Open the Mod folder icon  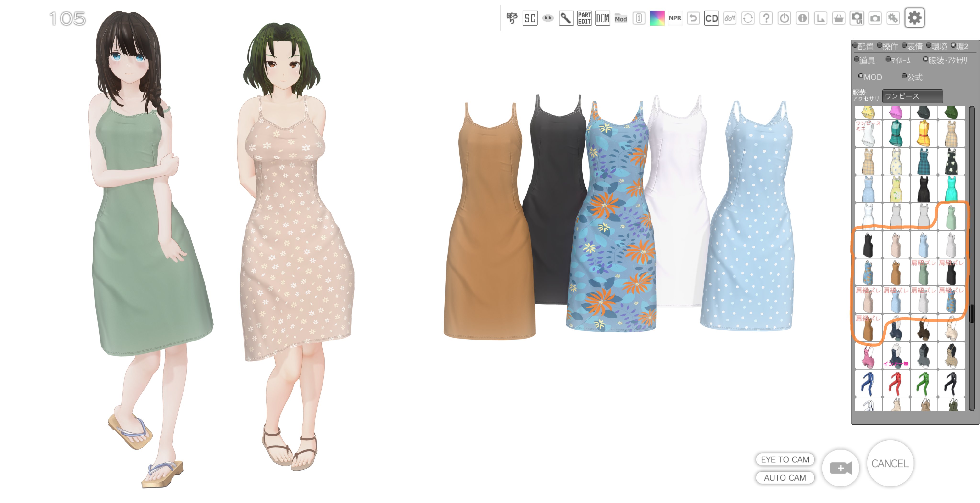point(620,18)
